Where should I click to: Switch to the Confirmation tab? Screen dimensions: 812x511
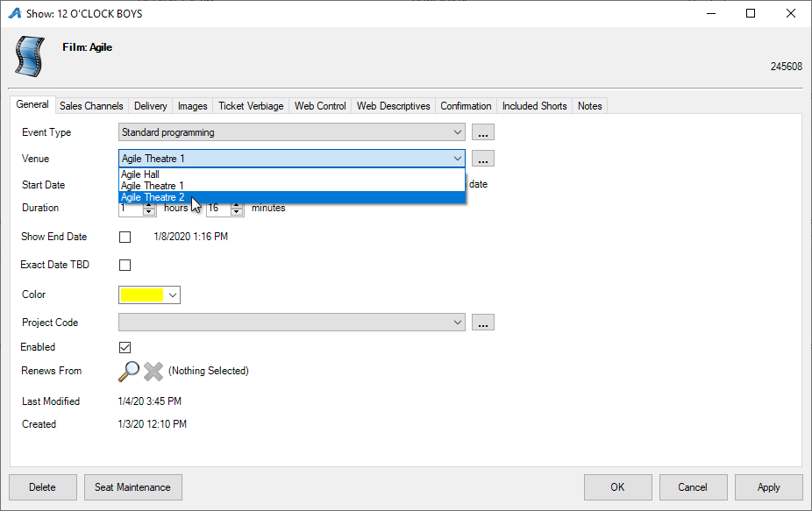(466, 105)
